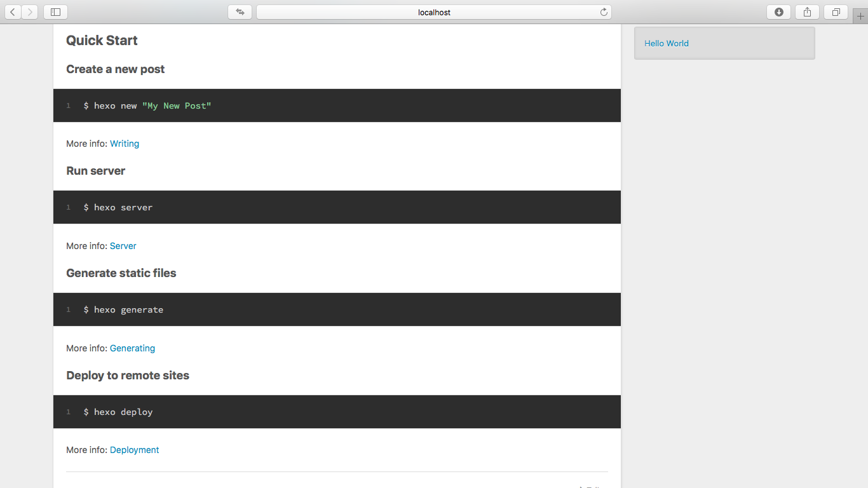
Task: Open a new tab with plus button
Action: [860, 16]
